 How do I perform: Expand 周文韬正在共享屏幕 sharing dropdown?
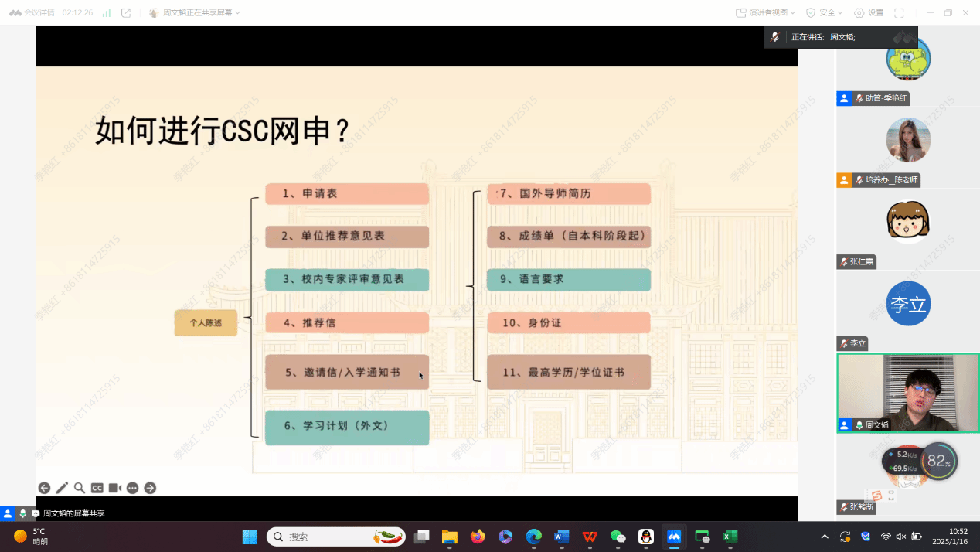click(196, 13)
